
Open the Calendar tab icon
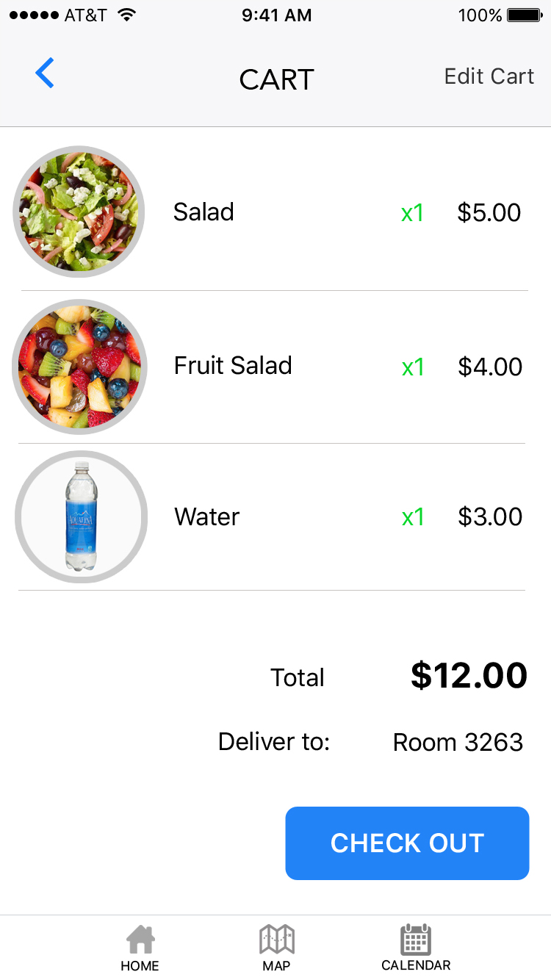click(x=416, y=940)
